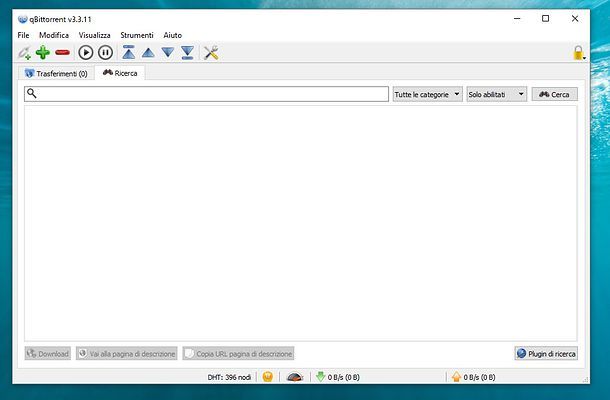
Task: Minimize the qBittorrent window
Action: coord(517,18)
